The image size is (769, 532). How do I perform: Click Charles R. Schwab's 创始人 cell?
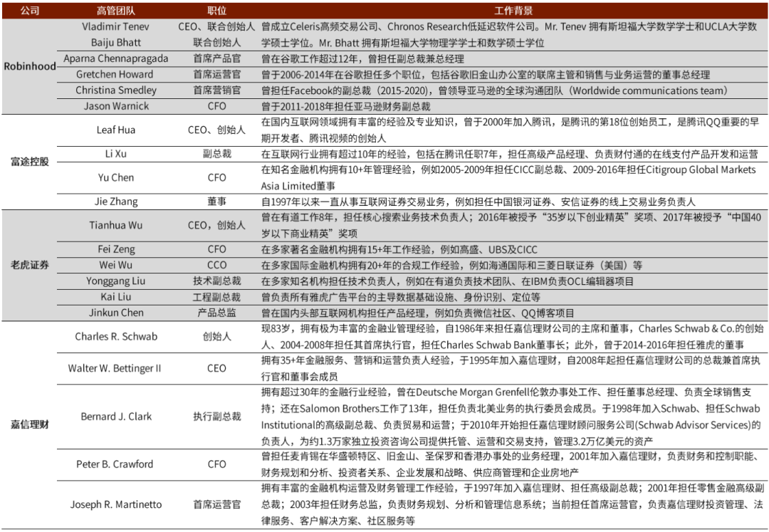click(216, 336)
